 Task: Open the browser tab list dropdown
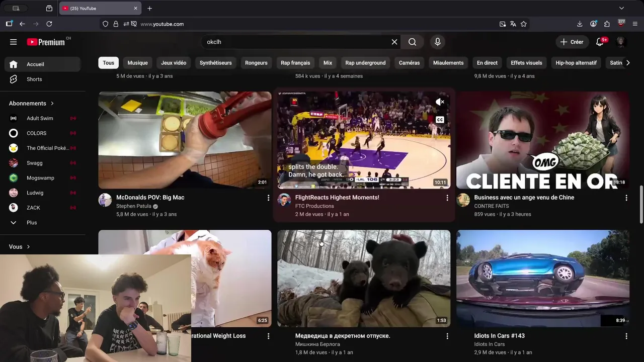coord(621,9)
